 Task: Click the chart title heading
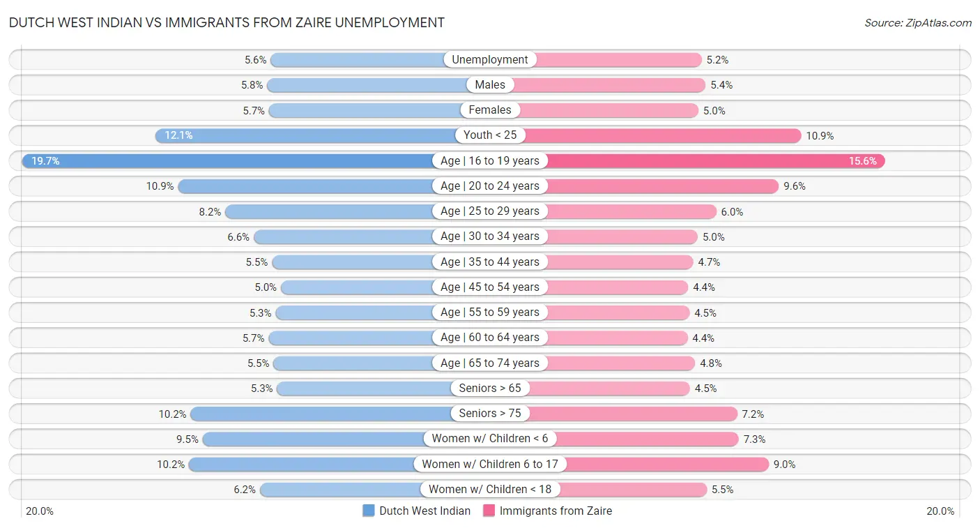pyautogui.click(x=227, y=22)
